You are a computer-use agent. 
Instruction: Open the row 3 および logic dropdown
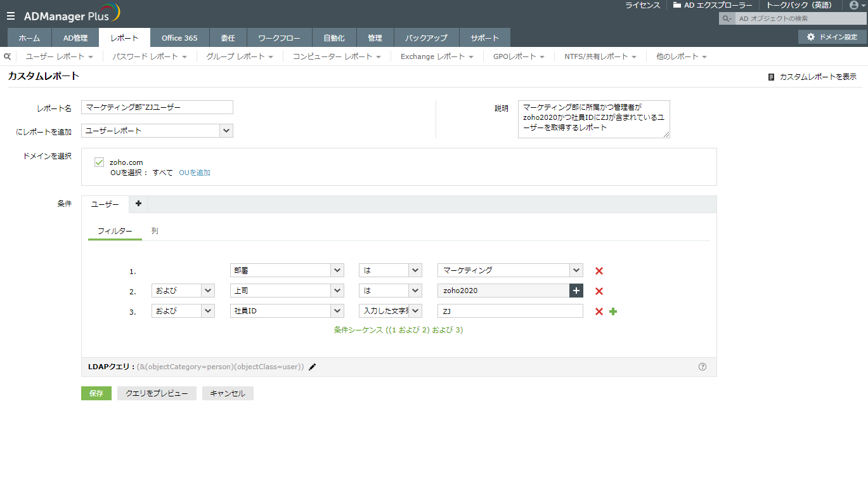tap(184, 311)
